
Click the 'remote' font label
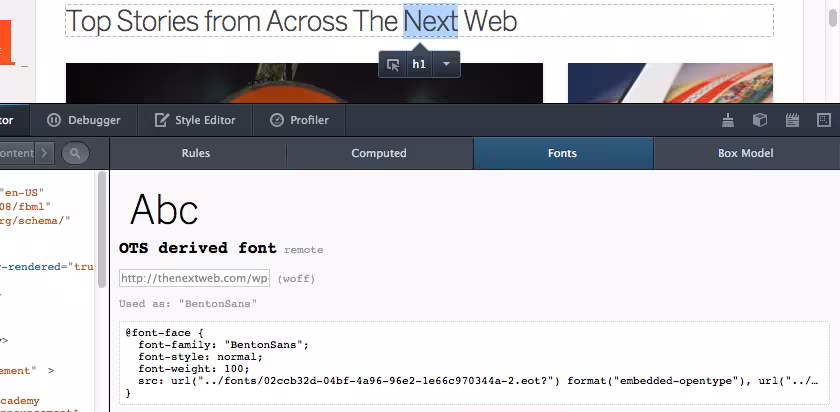tap(304, 250)
